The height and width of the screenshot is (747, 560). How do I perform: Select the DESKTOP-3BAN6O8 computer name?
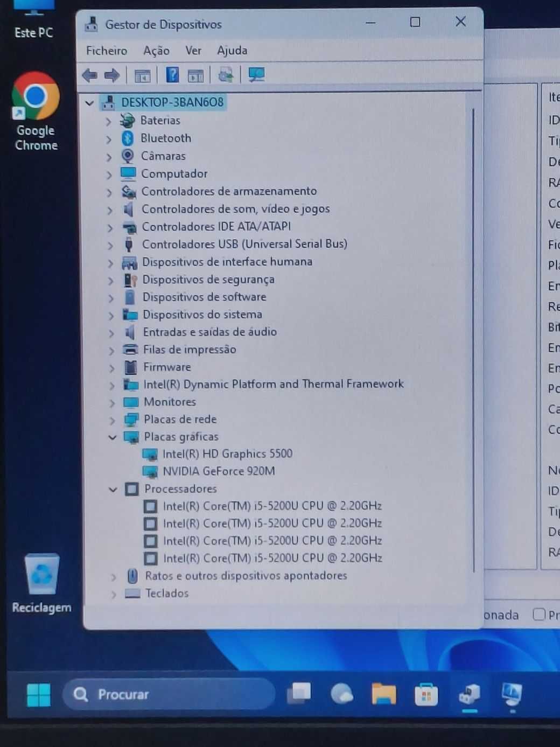[x=172, y=102]
